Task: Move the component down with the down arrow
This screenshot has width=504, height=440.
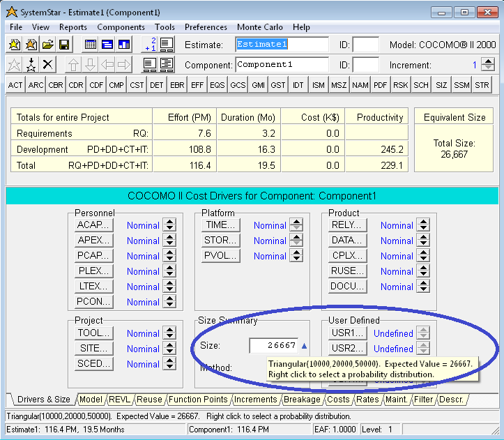Action: (91, 65)
